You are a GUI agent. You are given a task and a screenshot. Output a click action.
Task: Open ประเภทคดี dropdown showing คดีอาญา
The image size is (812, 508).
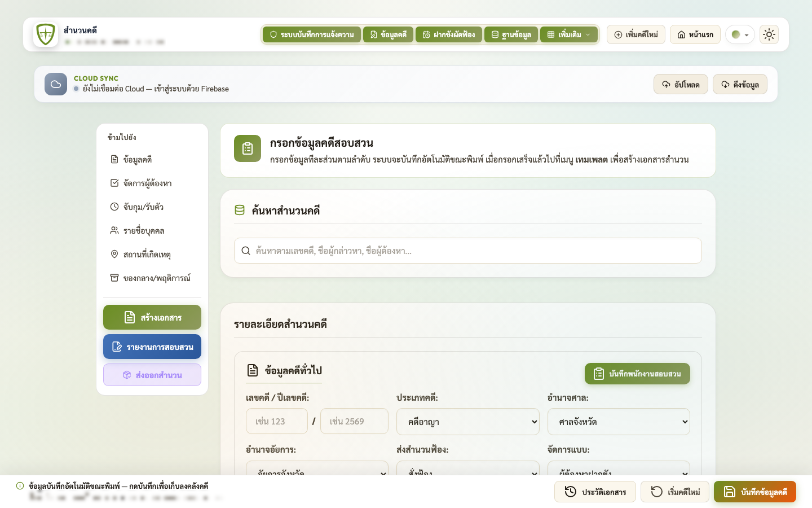click(x=468, y=422)
